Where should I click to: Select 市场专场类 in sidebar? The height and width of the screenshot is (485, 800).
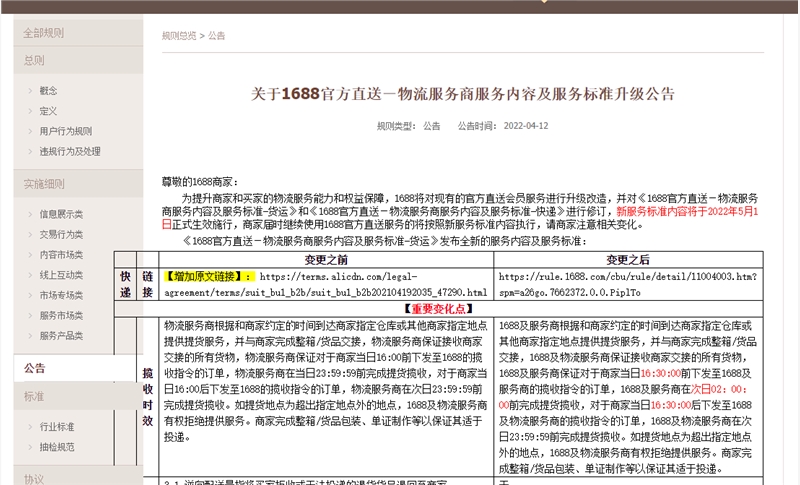(61, 295)
